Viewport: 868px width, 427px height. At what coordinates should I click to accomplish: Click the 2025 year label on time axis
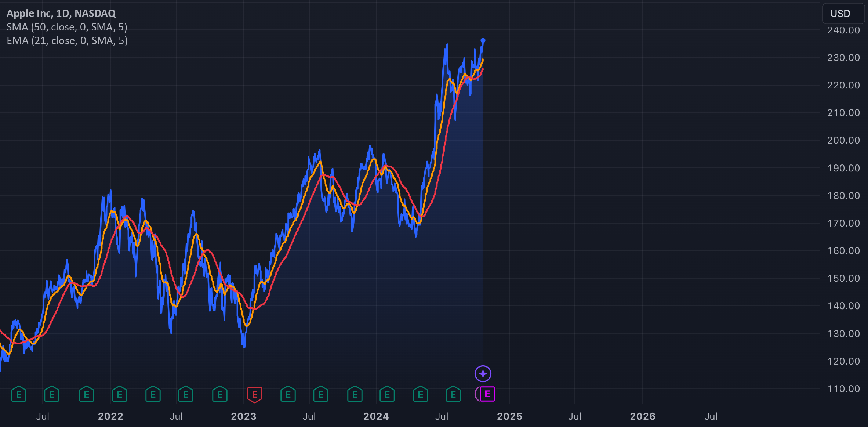[509, 416]
